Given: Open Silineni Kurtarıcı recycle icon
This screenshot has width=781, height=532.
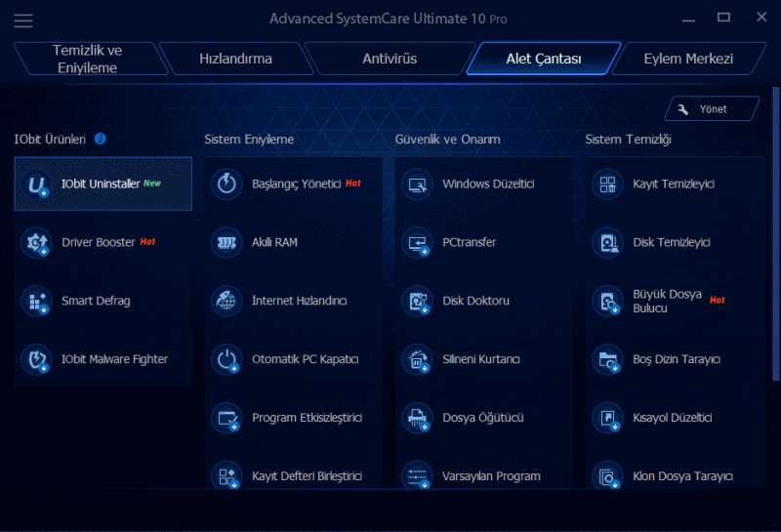Looking at the screenshot, I should [x=417, y=359].
